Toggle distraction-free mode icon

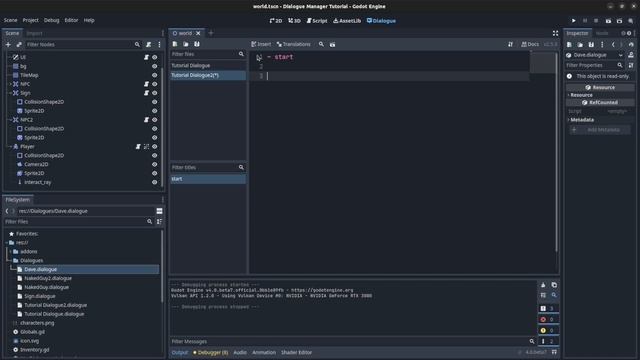pyautogui.click(x=555, y=33)
